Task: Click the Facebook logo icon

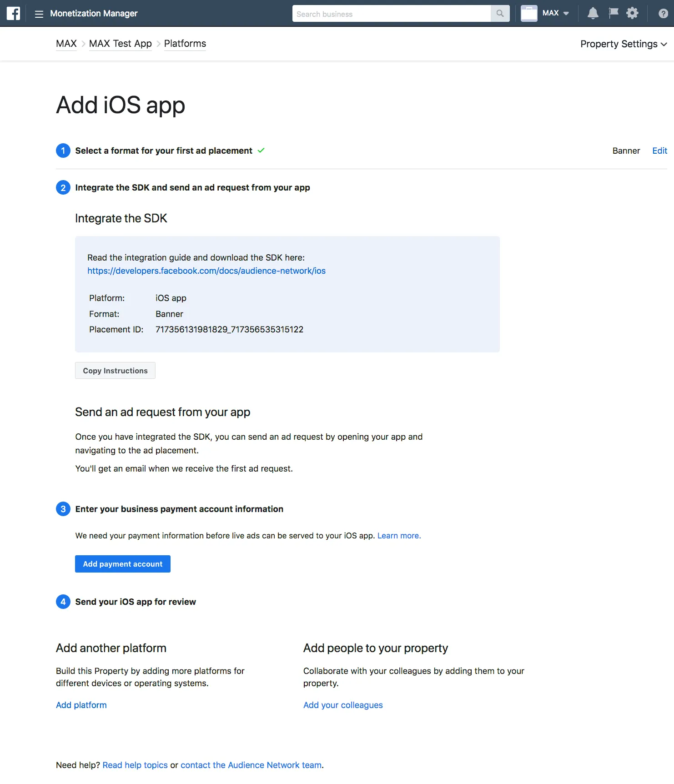Action: coord(13,13)
